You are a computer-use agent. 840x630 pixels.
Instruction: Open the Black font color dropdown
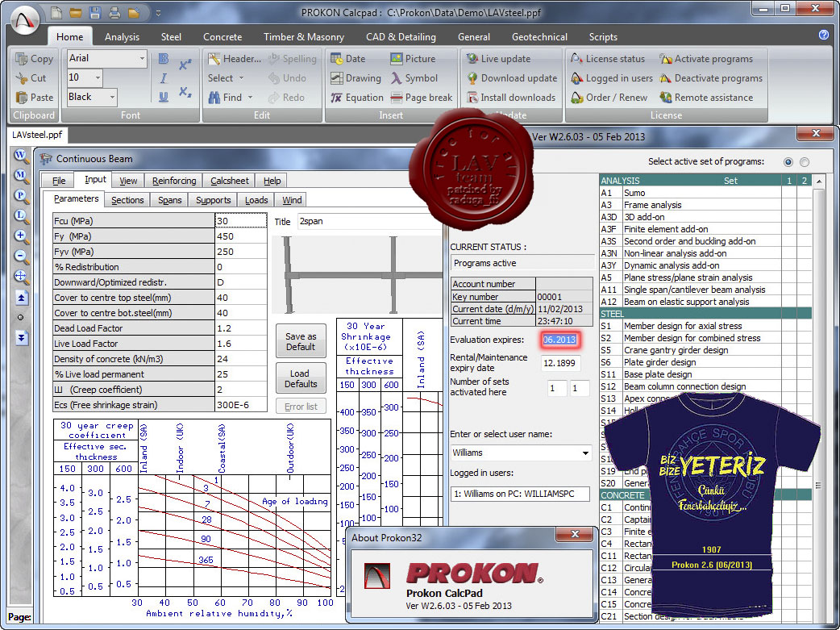click(112, 97)
